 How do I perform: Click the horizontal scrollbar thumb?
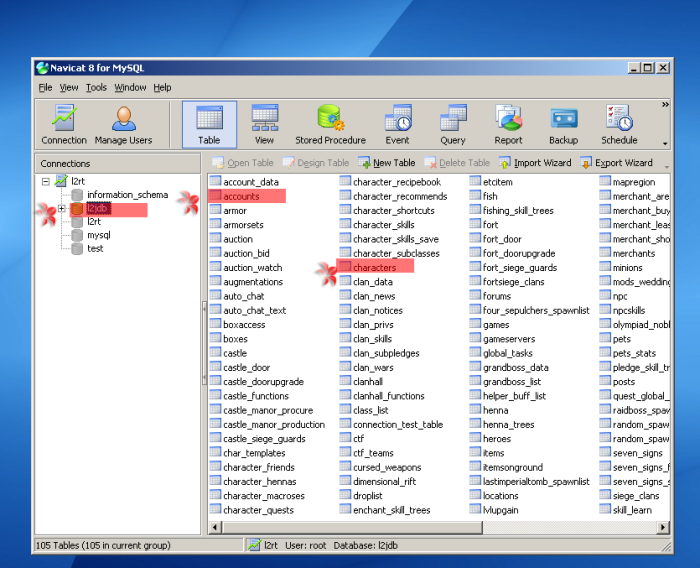pos(353,527)
